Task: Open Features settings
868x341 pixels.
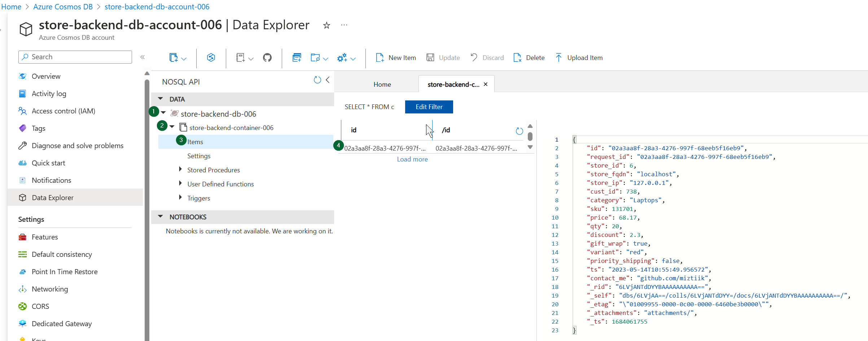Action: (45, 237)
